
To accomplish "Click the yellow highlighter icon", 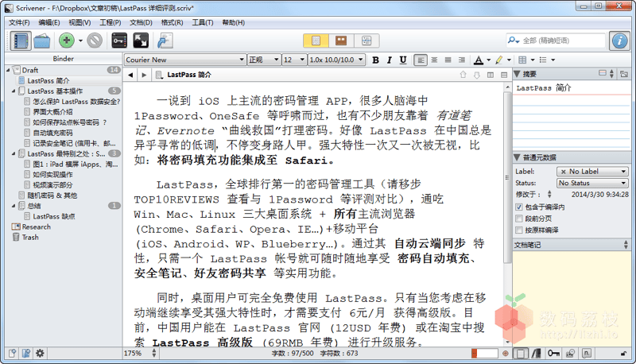I will [499, 60].
